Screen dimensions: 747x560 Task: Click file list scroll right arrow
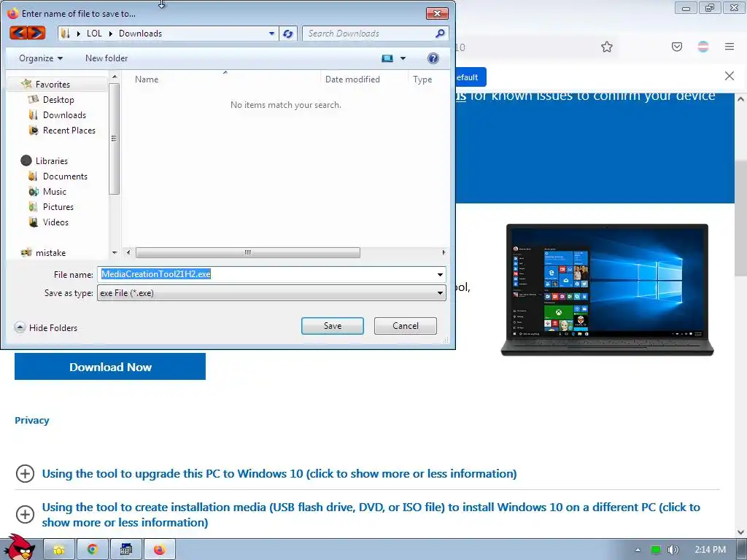tap(444, 252)
